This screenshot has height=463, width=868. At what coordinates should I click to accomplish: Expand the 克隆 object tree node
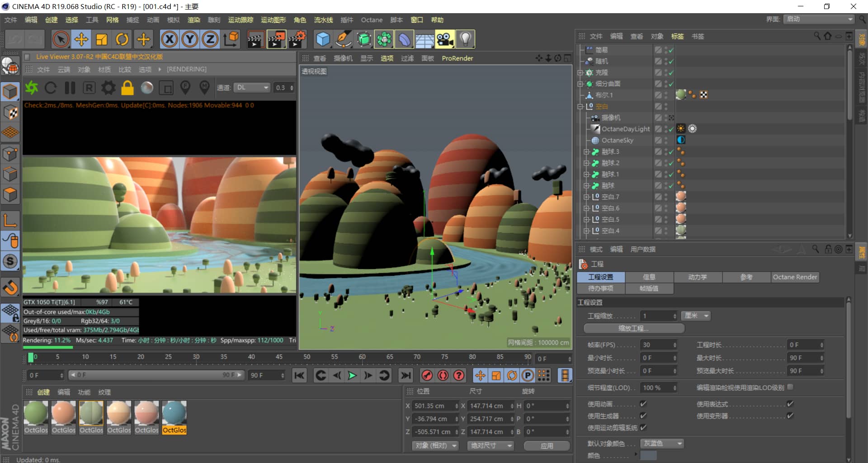[x=580, y=72]
